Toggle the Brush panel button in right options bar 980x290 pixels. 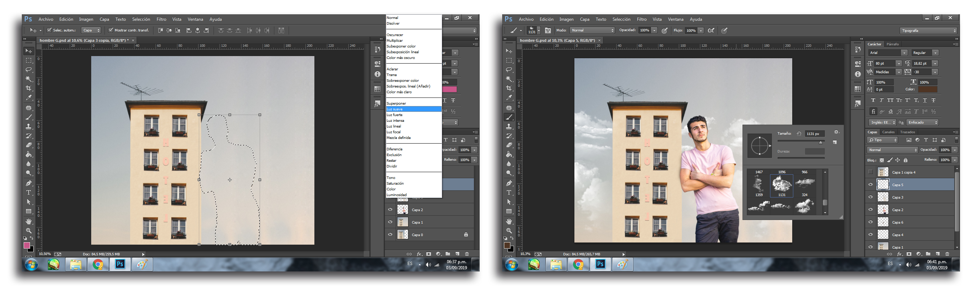(548, 30)
